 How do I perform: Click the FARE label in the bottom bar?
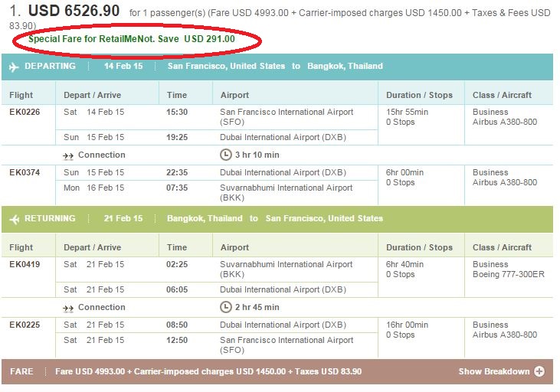(x=21, y=371)
